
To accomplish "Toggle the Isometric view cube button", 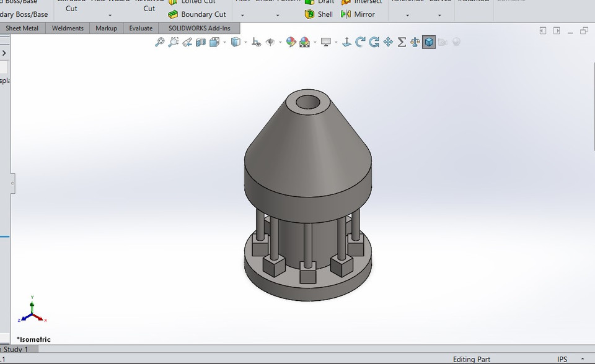I will pyautogui.click(x=429, y=42).
